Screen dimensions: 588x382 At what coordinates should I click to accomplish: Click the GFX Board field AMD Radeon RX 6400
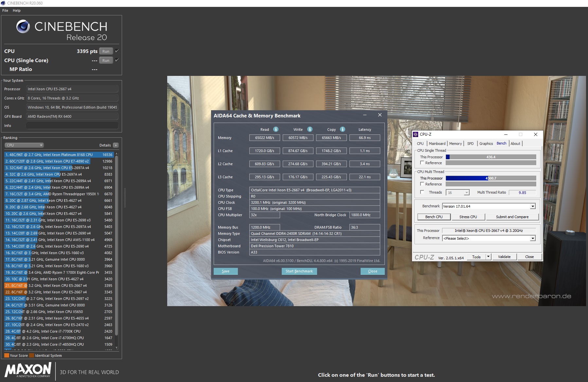coord(72,116)
